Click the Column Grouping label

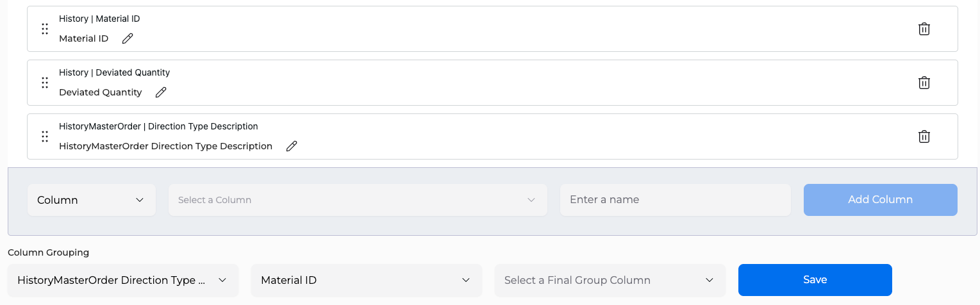pos(49,252)
